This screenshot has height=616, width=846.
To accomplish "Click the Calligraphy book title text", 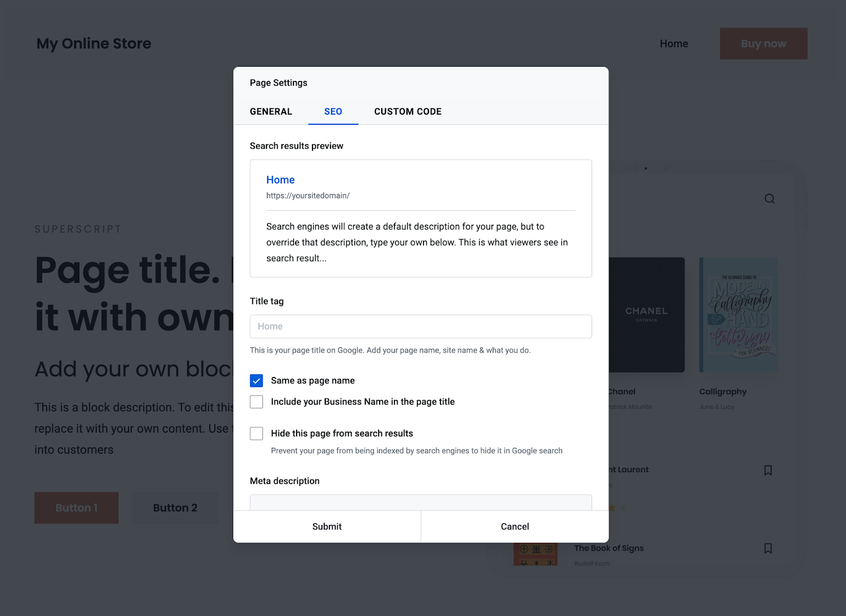I will tap(723, 392).
